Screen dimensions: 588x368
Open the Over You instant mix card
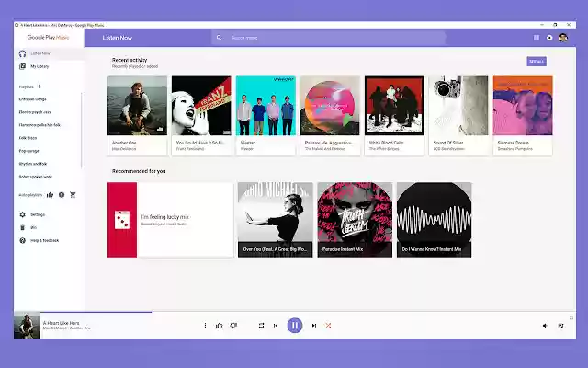[276, 220]
